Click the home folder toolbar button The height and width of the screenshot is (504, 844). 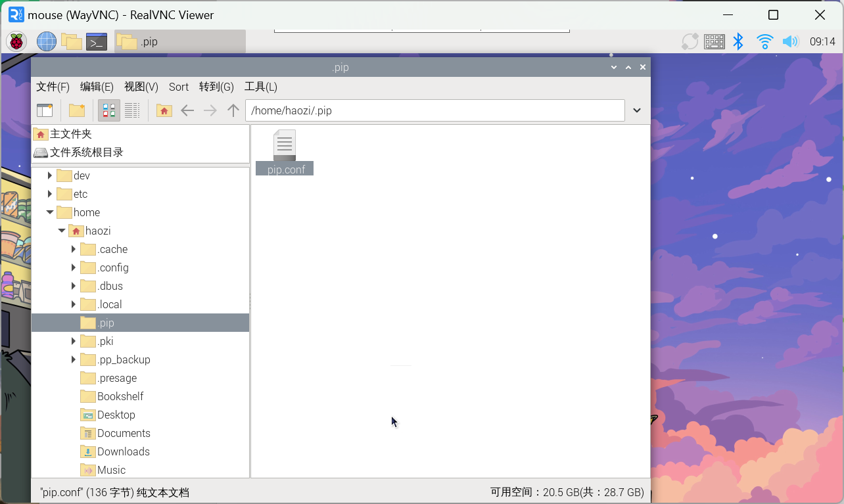(x=164, y=110)
